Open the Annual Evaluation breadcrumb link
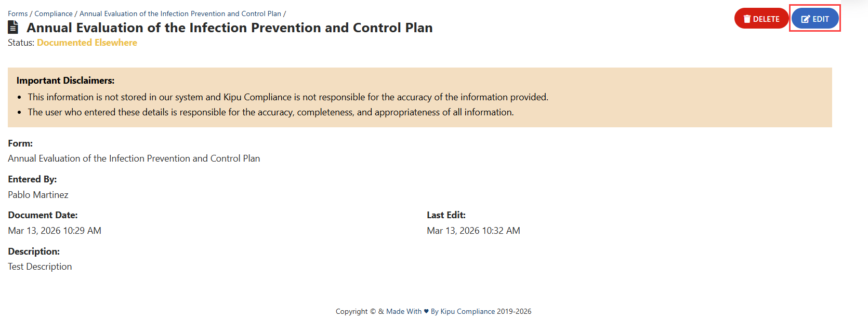This screenshot has height=318, width=868. (x=180, y=14)
